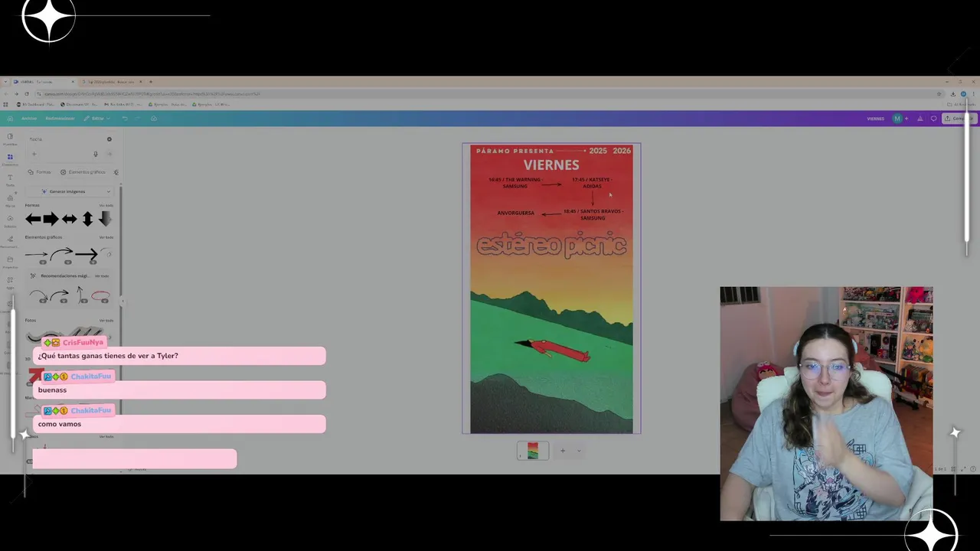980x551 pixels.
Task: Bookmark this page with the star icon
Action: (x=939, y=94)
